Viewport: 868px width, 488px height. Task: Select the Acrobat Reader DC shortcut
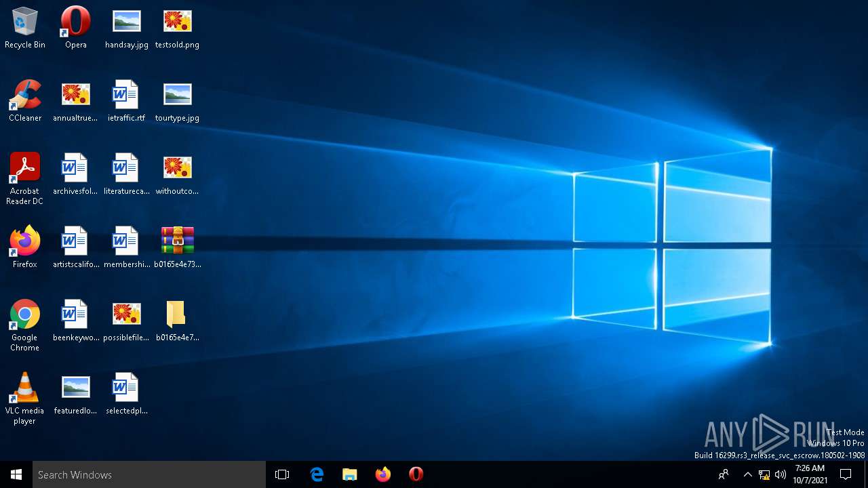coord(25,179)
